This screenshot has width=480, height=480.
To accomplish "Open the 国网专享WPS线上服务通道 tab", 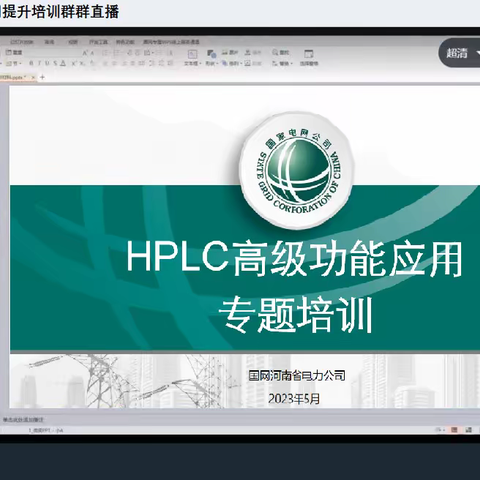I will click(x=171, y=42).
